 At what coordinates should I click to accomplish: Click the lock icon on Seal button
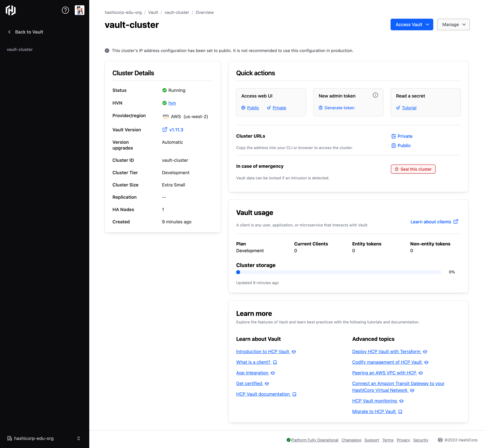(397, 169)
